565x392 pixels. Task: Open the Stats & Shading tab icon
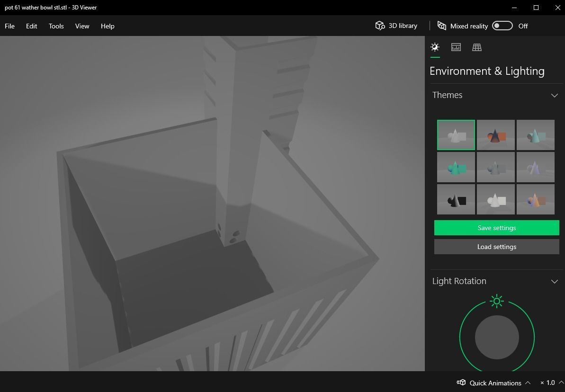[456, 47]
